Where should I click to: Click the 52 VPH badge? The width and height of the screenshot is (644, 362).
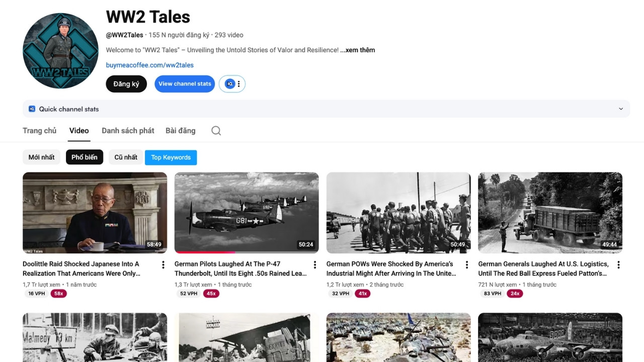[189, 294]
